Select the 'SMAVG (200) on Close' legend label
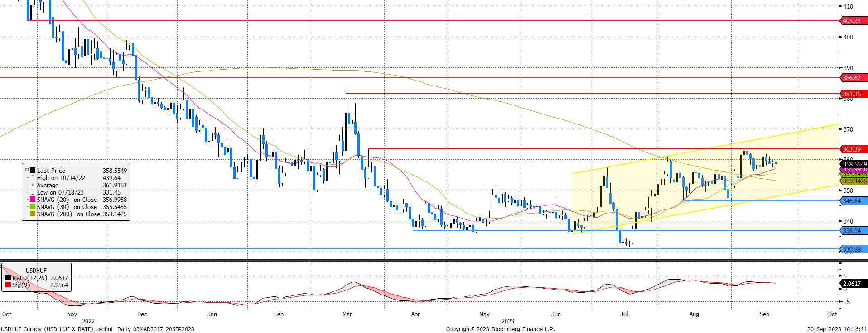The image size is (868, 333). tap(68, 214)
